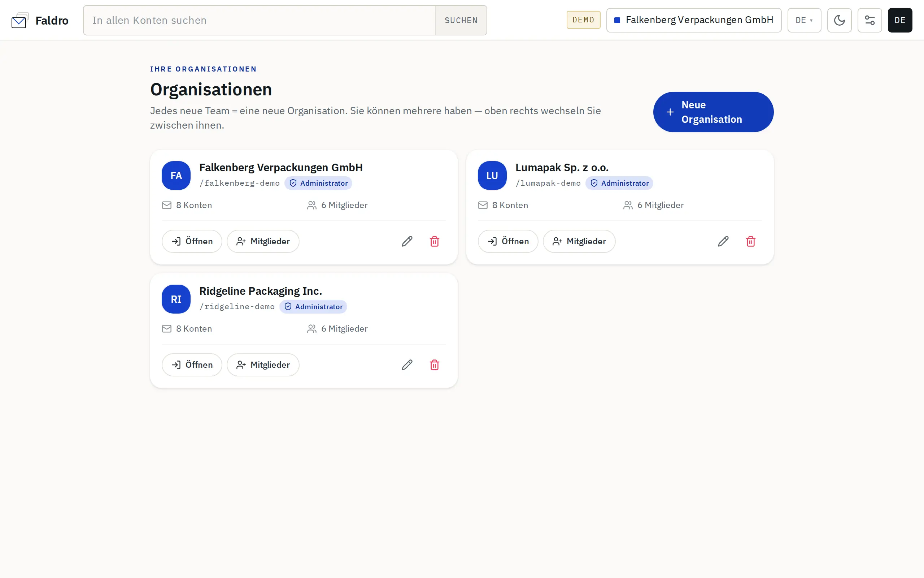
Task: Open the DE language dropdown
Action: pyautogui.click(x=804, y=20)
